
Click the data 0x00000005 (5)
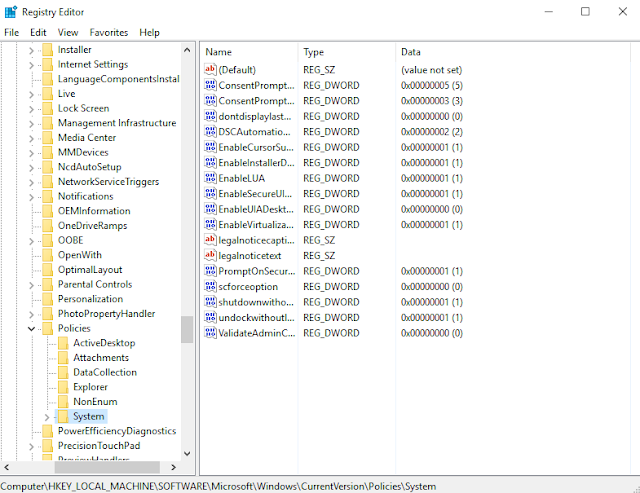pos(431,85)
